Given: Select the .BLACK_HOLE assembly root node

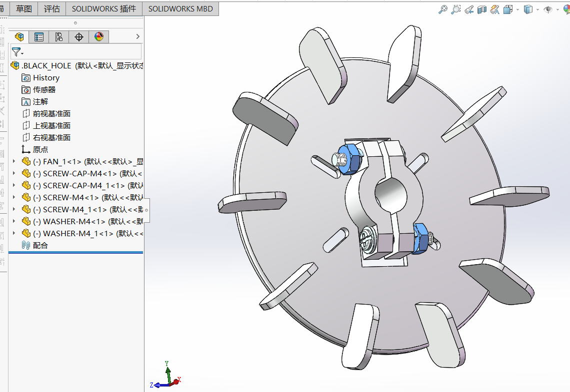Looking at the screenshot, I should 77,66.
